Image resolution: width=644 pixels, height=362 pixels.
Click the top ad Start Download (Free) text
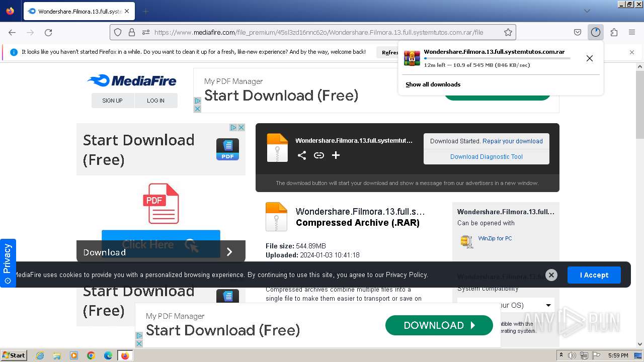point(281,96)
